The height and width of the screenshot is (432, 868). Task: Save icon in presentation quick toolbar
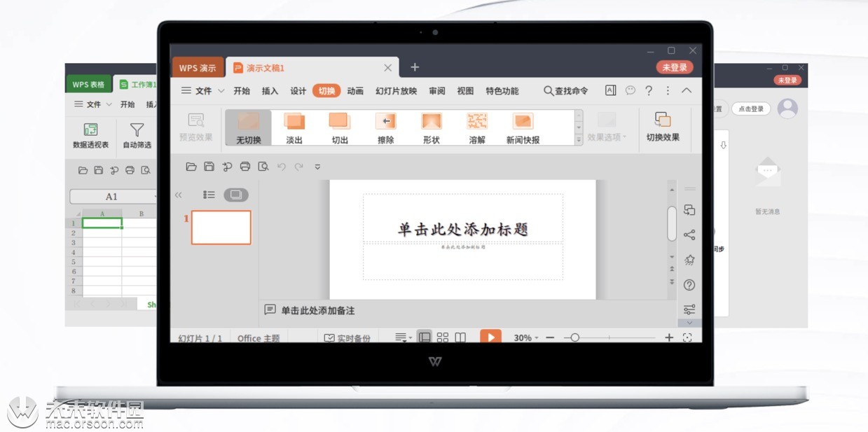209,167
